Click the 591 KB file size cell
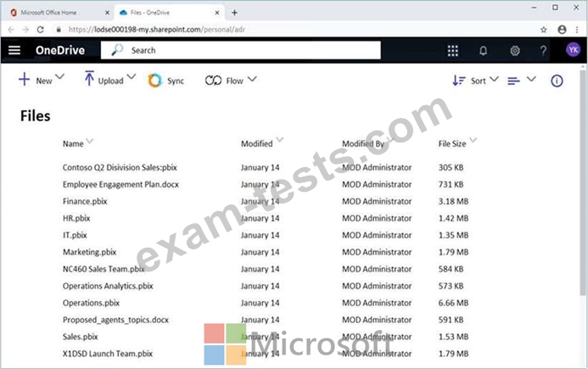This screenshot has height=369, width=588. click(x=451, y=320)
